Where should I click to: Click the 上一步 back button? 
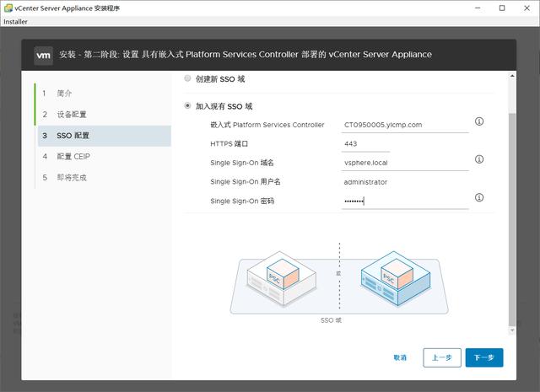[x=442, y=357]
